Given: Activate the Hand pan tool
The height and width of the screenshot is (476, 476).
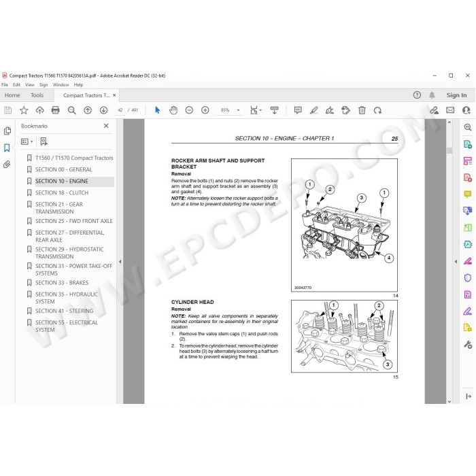Looking at the screenshot, I should tap(173, 110).
